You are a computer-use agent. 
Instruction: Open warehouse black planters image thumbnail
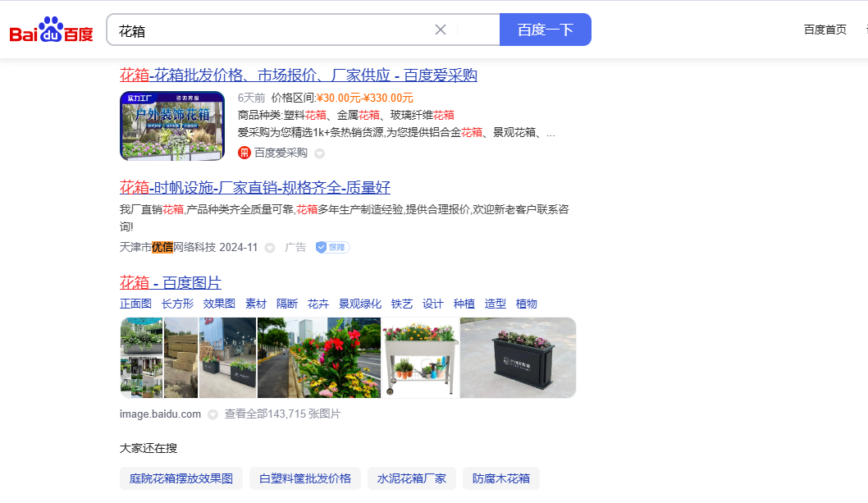pyautogui.click(x=227, y=357)
